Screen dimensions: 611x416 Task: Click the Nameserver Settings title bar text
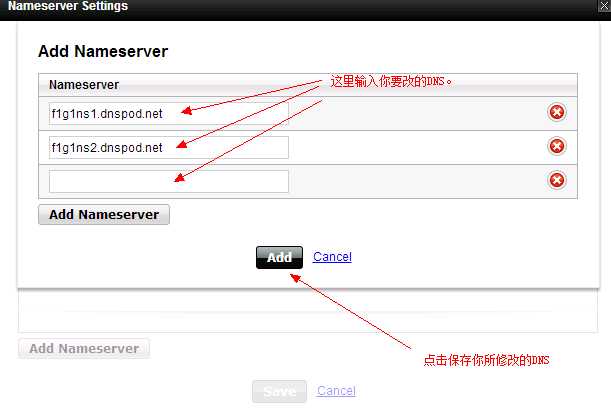click(x=68, y=6)
